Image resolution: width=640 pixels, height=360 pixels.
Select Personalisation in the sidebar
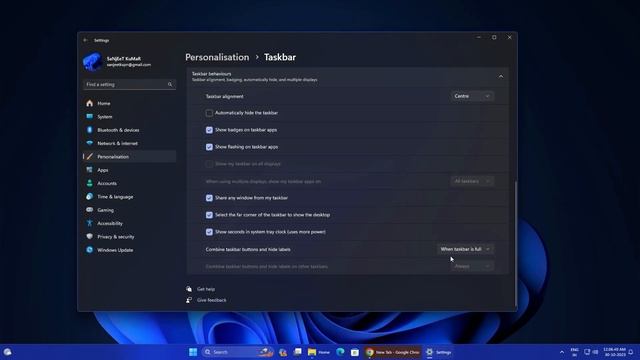[x=129, y=157]
